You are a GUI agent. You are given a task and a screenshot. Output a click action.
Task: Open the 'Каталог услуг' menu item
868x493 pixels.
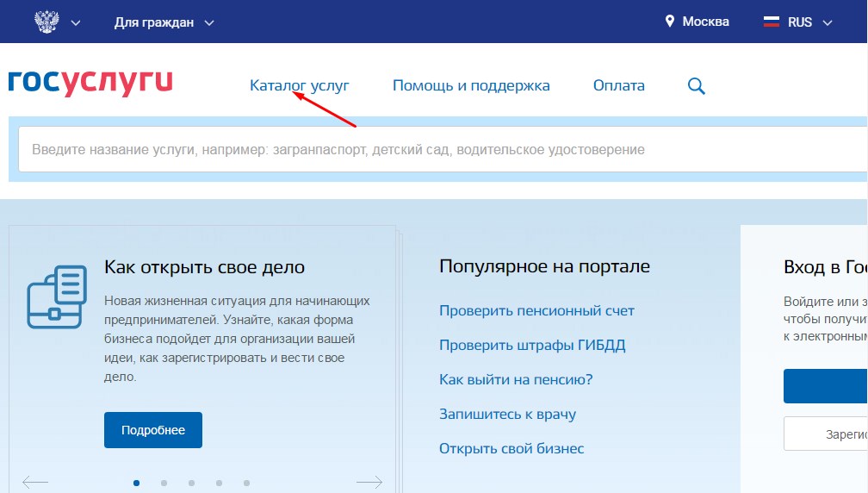(x=299, y=85)
